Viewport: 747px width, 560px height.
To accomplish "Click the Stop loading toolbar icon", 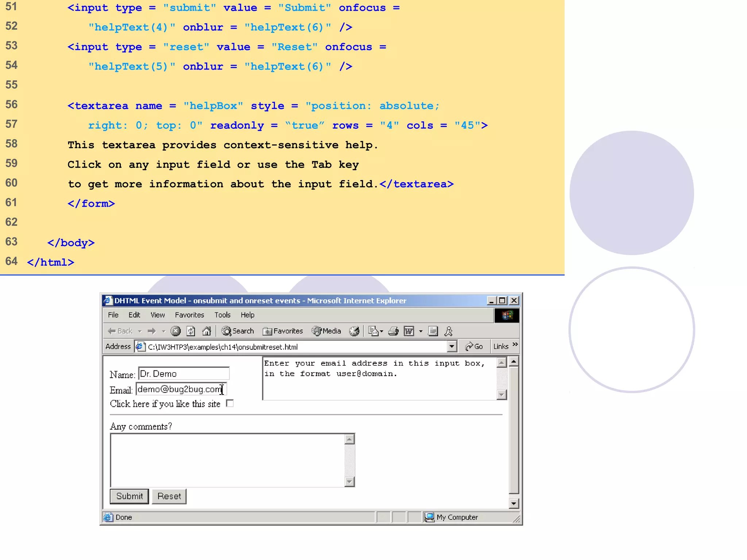I will click(x=175, y=331).
